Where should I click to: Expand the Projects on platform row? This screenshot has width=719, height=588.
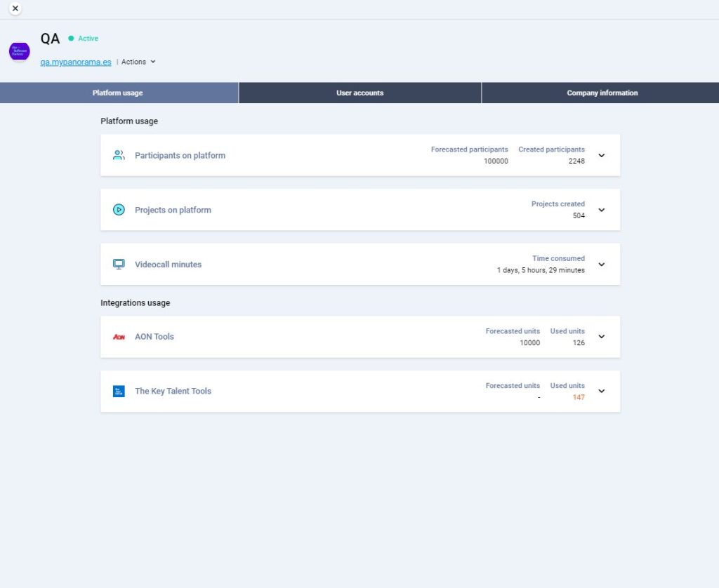pos(601,210)
